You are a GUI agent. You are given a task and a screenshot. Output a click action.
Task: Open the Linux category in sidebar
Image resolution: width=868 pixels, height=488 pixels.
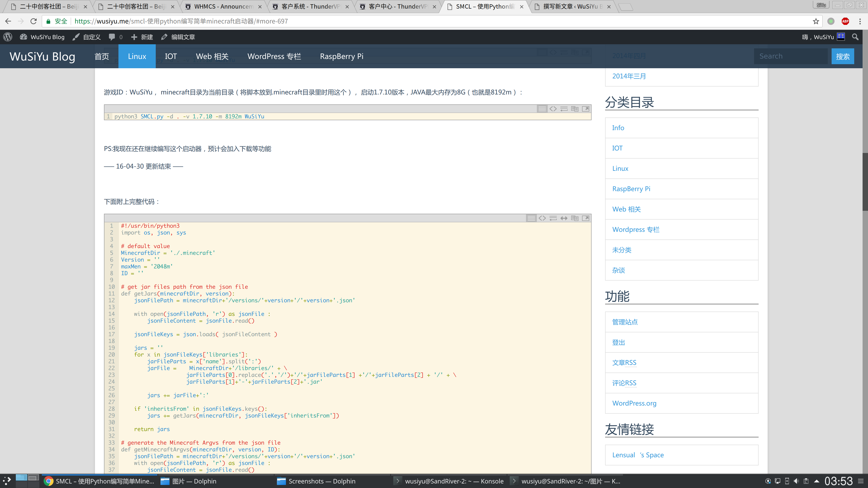click(x=620, y=168)
